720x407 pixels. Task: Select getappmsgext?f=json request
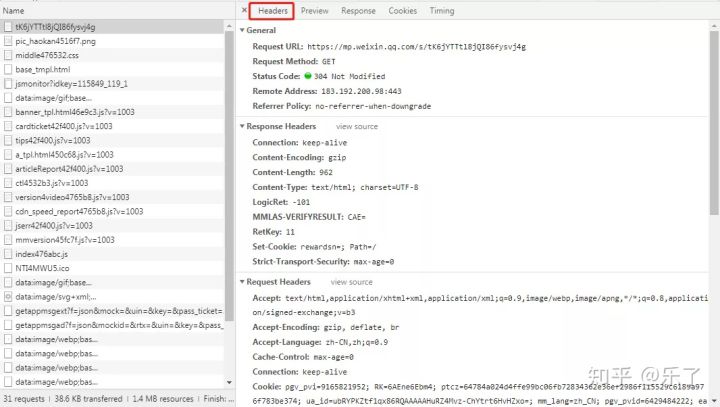tap(112, 311)
